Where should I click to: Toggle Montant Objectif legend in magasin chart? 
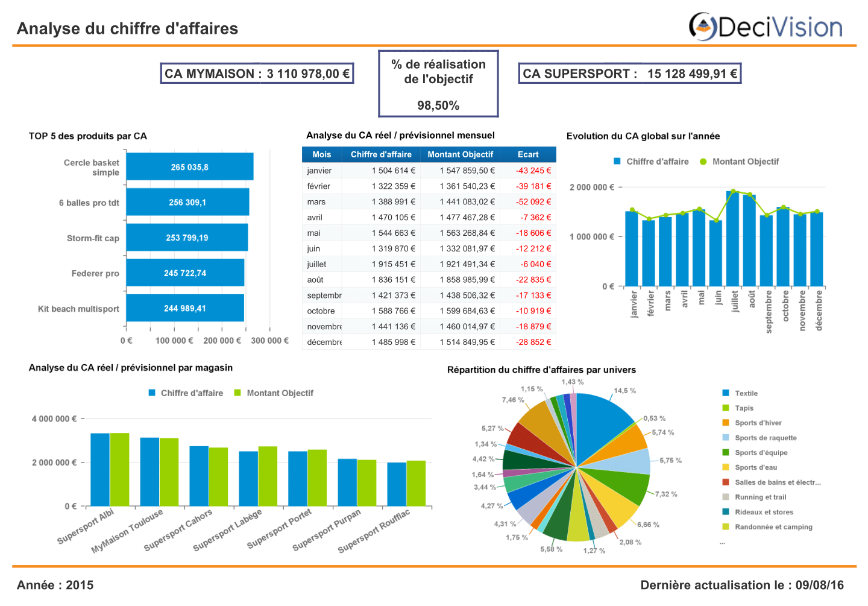[x=274, y=393]
